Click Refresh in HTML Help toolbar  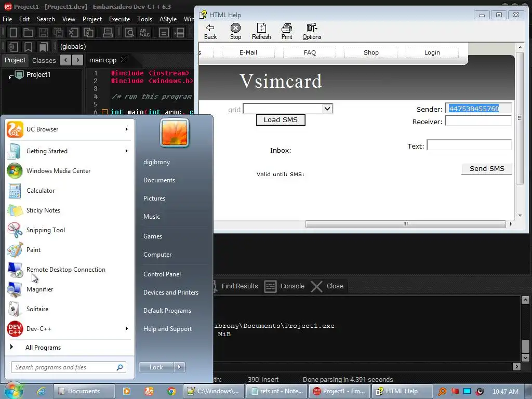(261, 32)
